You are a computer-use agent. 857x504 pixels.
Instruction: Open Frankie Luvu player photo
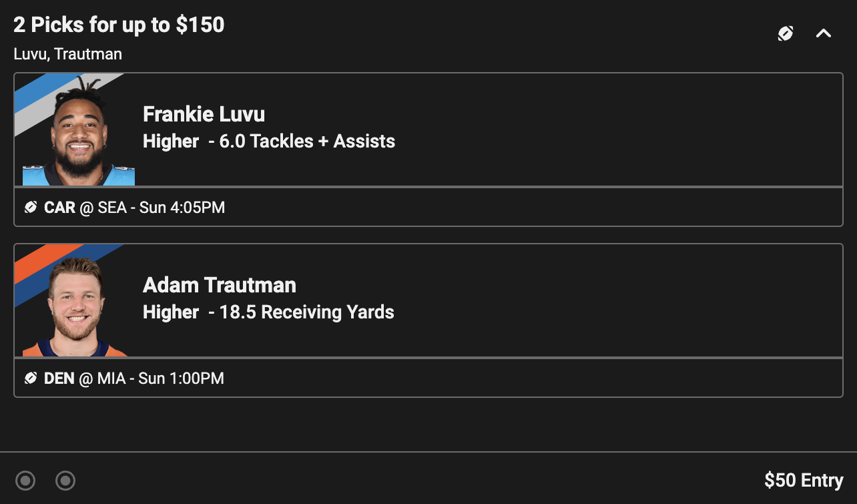pos(79,131)
